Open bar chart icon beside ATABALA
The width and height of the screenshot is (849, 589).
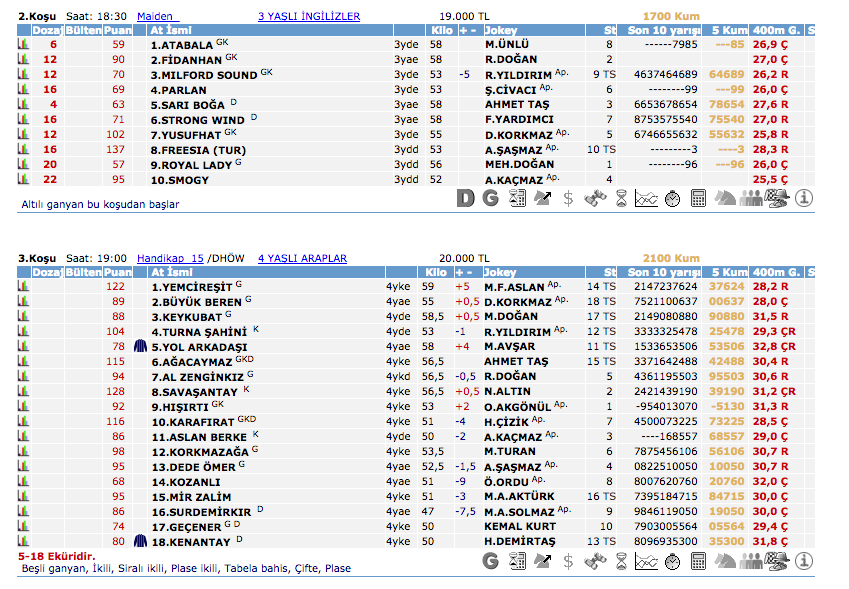click(23, 44)
